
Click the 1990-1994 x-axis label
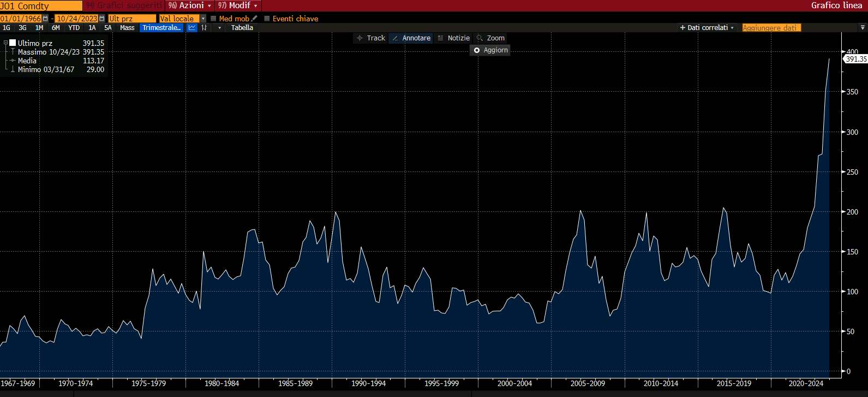pyautogui.click(x=368, y=383)
